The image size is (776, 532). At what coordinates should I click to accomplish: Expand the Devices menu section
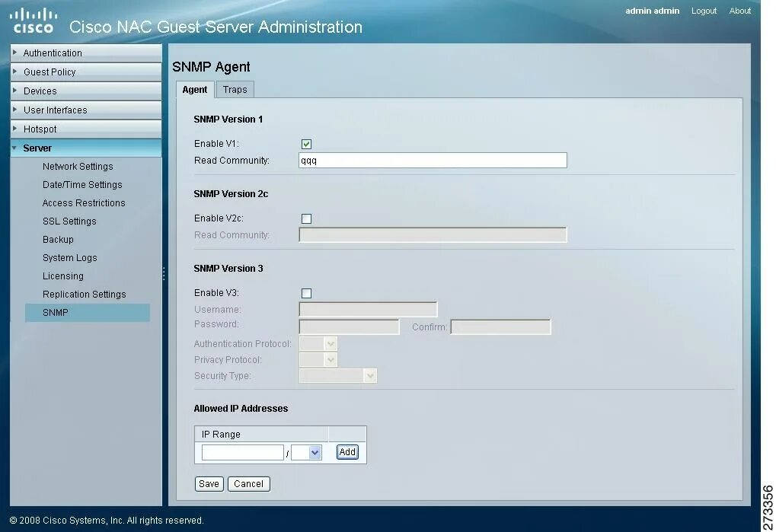pos(86,91)
